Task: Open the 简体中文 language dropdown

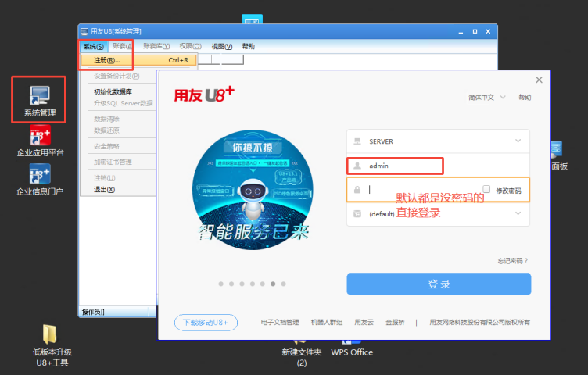Action: (487, 98)
